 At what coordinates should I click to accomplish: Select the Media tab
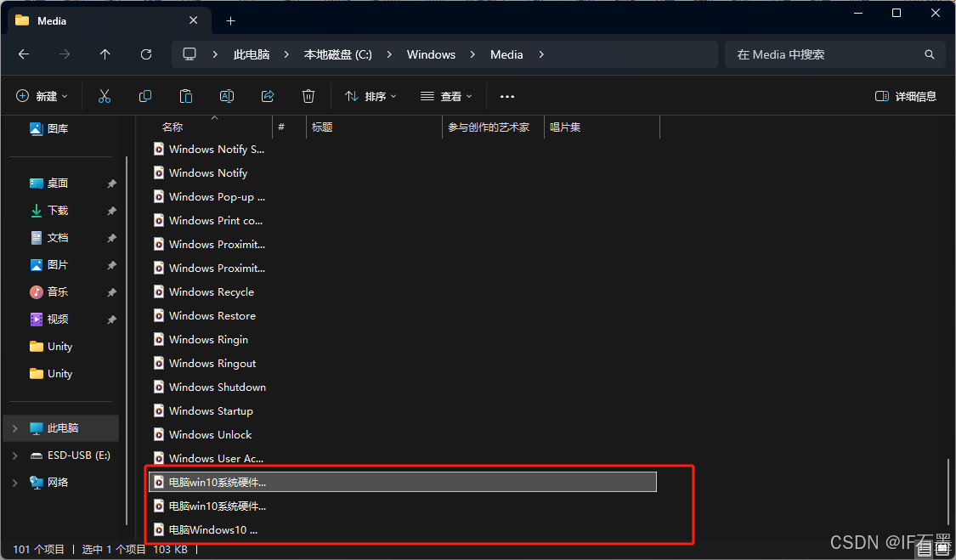pyautogui.click(x=109, y=20)
